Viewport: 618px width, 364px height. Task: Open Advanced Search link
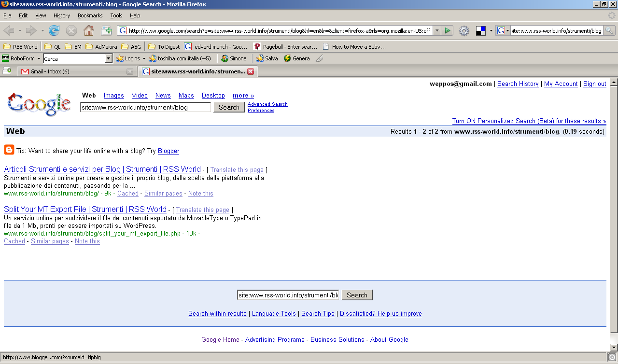pyautogui.click(x=267, y=104)
